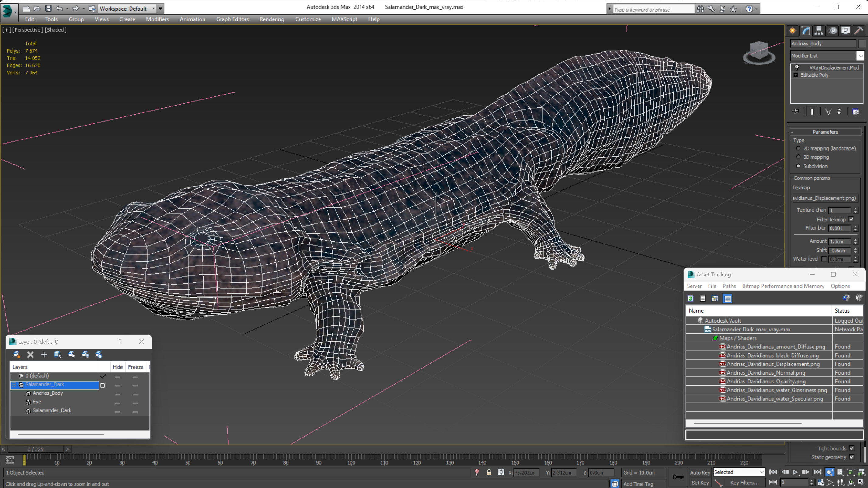Click Save File icon in quick access toolbar
Screen dimensions: 868x488
pos(48,9)
